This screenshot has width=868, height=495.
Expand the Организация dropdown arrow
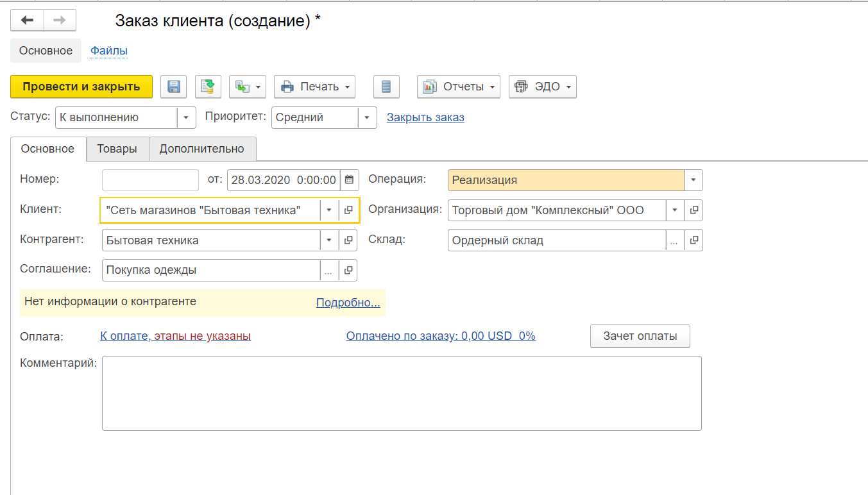click(675, 210)
